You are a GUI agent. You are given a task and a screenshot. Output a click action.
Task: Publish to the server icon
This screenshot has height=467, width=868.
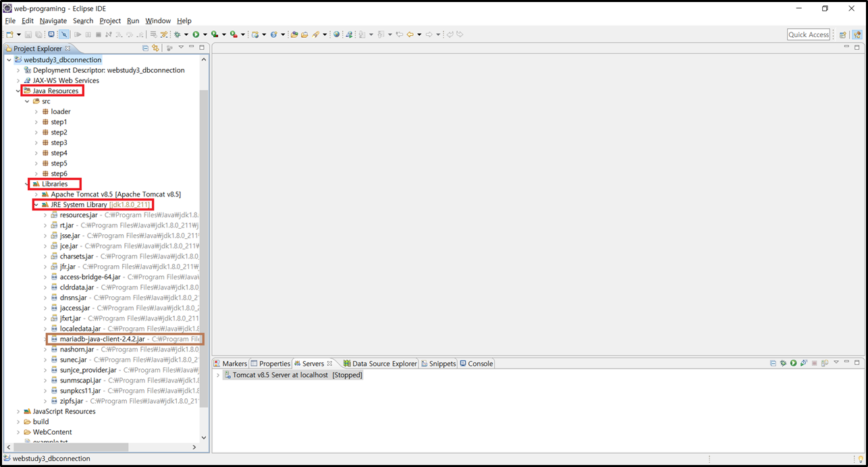(x=825, y=363)
